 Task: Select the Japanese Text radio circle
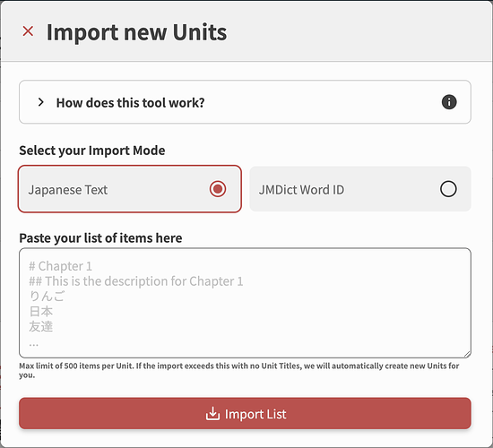click(x=218, y=189)
